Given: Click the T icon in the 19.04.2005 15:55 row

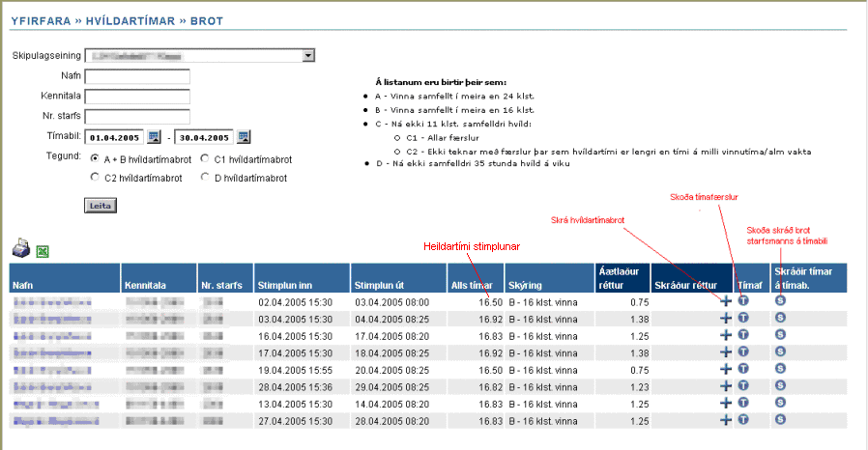Looking at the screenshot, I should coord(743,368).
